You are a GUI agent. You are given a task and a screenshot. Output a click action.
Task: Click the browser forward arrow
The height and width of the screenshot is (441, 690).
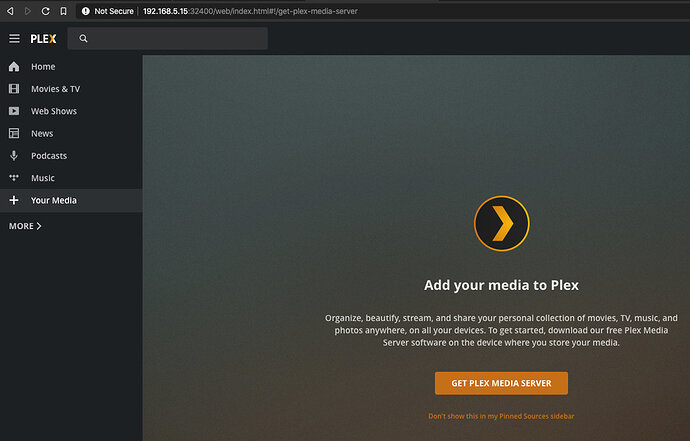[x=28, y=11]
